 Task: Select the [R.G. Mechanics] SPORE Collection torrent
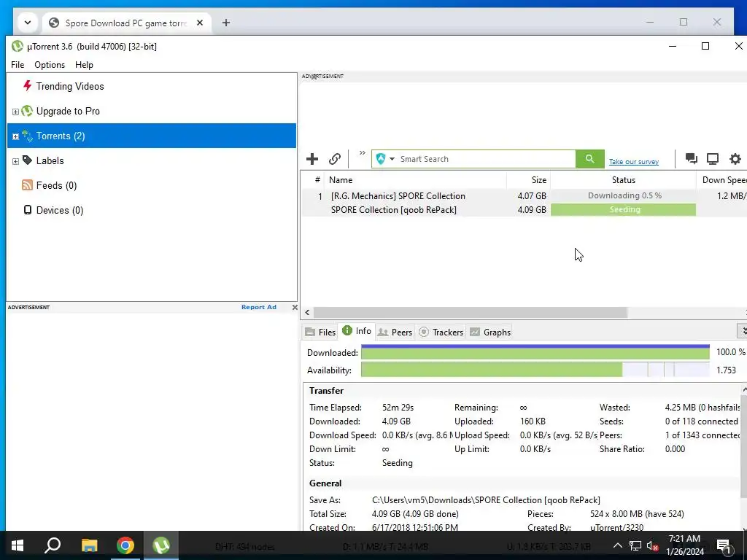coord(398,195)
